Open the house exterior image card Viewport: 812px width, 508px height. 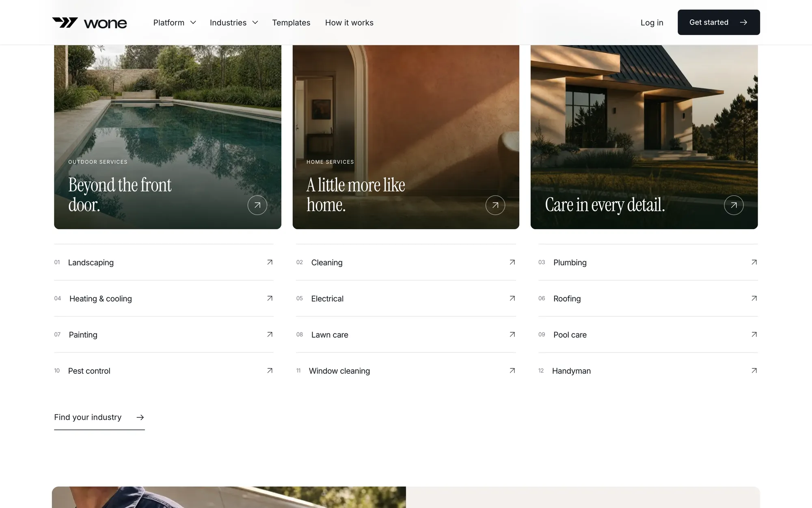click(x=644, y=137)
